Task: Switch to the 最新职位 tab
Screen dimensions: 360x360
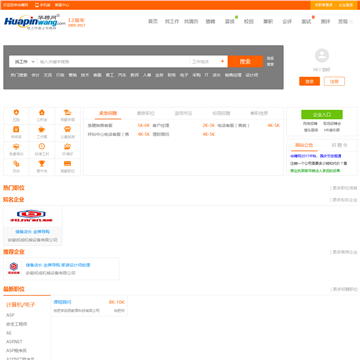Action: [x=146, y=113]
